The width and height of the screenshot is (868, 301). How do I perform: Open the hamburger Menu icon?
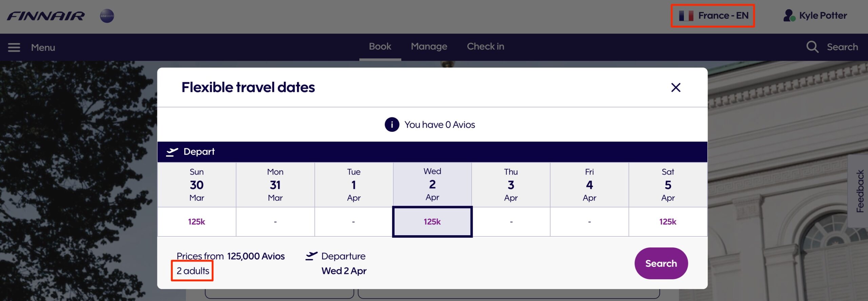coord(14,47)
